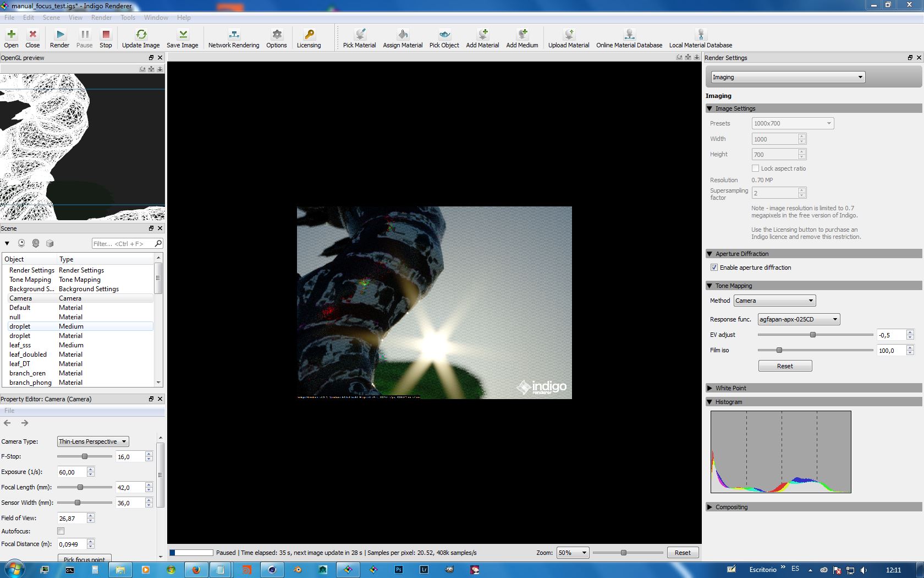Open the Online Material Database
Screen dimensions: 924x578
pyautogui.click(x=629, y=35)
